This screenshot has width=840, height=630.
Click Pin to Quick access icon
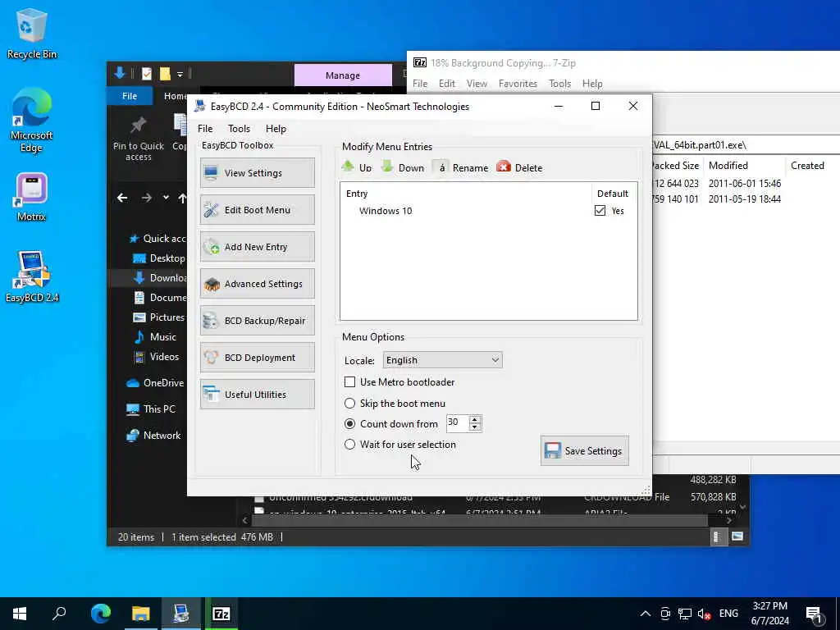(x=138, y=138)
